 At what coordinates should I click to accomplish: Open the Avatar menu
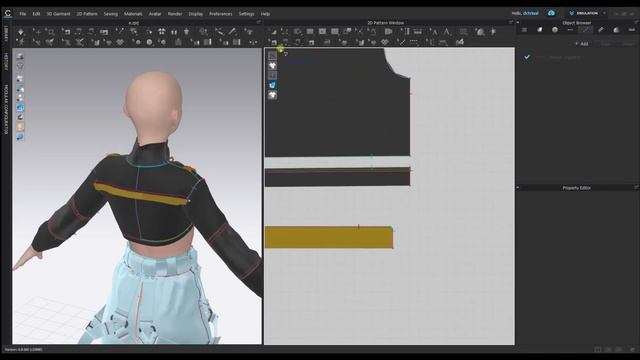155,14
